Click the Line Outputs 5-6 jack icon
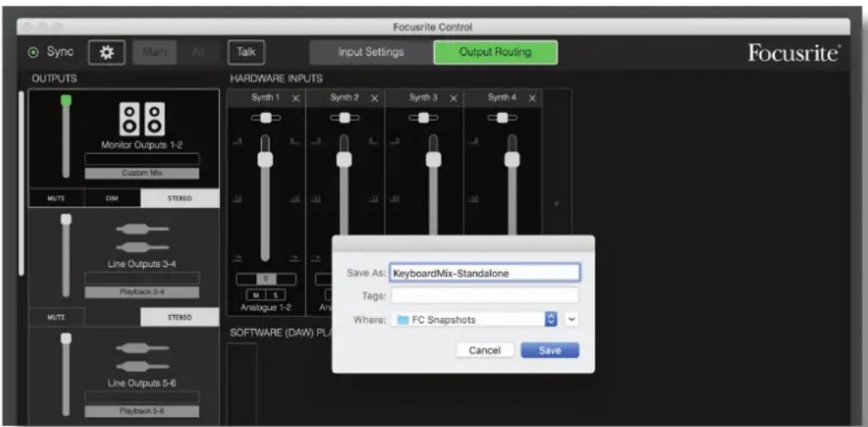 (142, 358)
